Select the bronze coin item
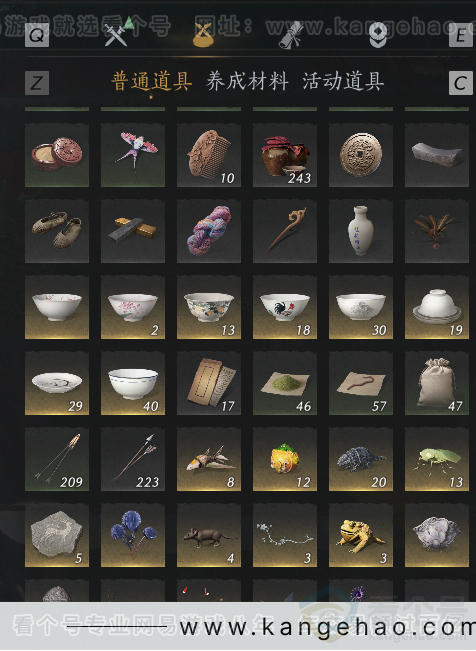The height and width of the screenshot is (651, 476). 361,154
